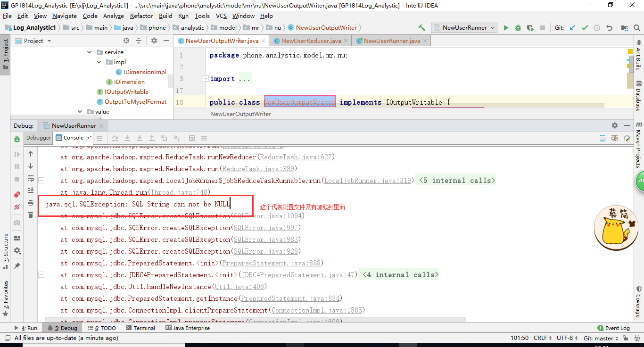The width and height of the screenshot is (644, 347).
Task: Switch Console view to Debugger tab
Action: [x=38, y=138]
